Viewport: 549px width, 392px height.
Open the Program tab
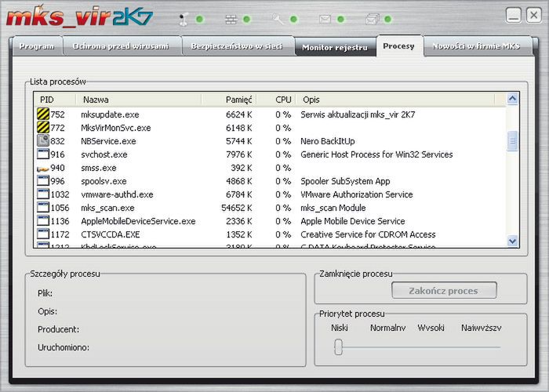tap(37, 46)
